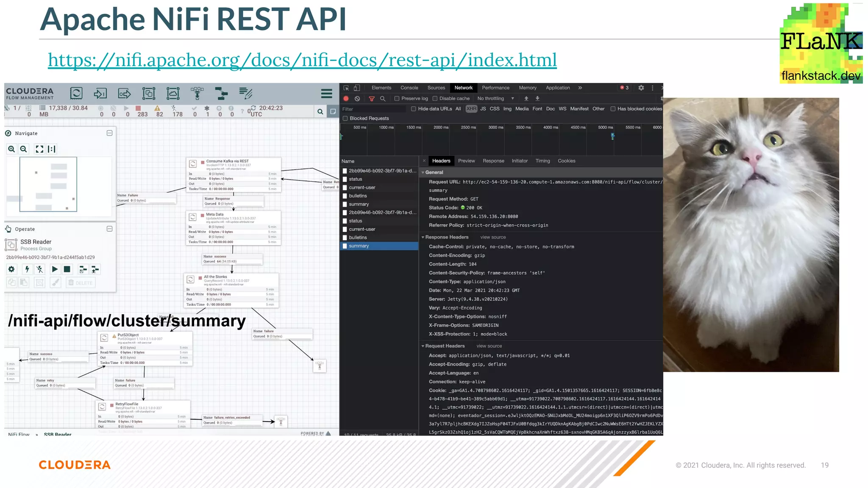
Task: Click the Configuration gear icon in Operate panel
Action: click(x=11, y=269)
